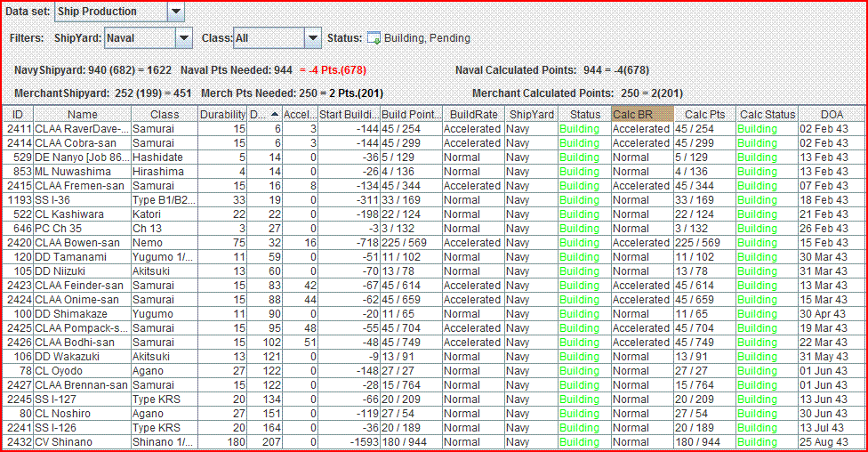Click the 30 Apr 43 DOA cell
The width and height of the screenshot is (868, 452).
point(832,314)
